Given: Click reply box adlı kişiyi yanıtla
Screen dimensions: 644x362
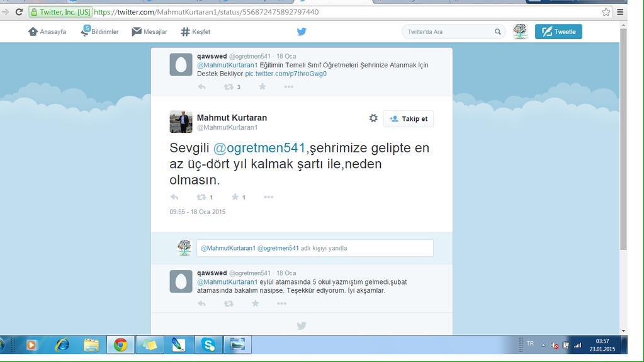Looking at the screenshot, I should (x=315, y=248).
